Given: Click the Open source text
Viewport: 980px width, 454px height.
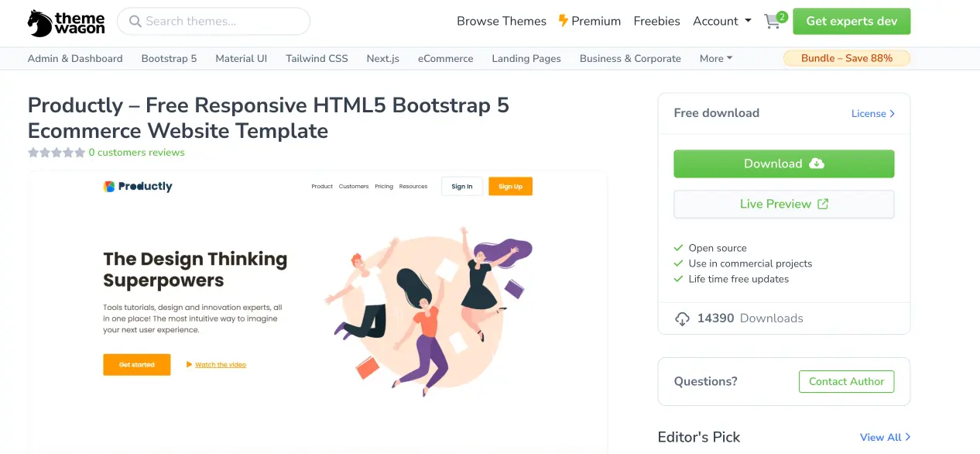Looking at the screenshot, I should [x=718, y=248].
